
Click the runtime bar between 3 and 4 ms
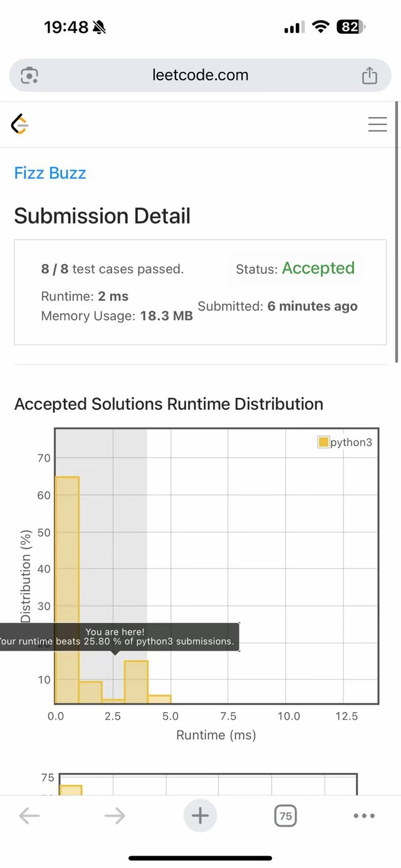[136, 682]
